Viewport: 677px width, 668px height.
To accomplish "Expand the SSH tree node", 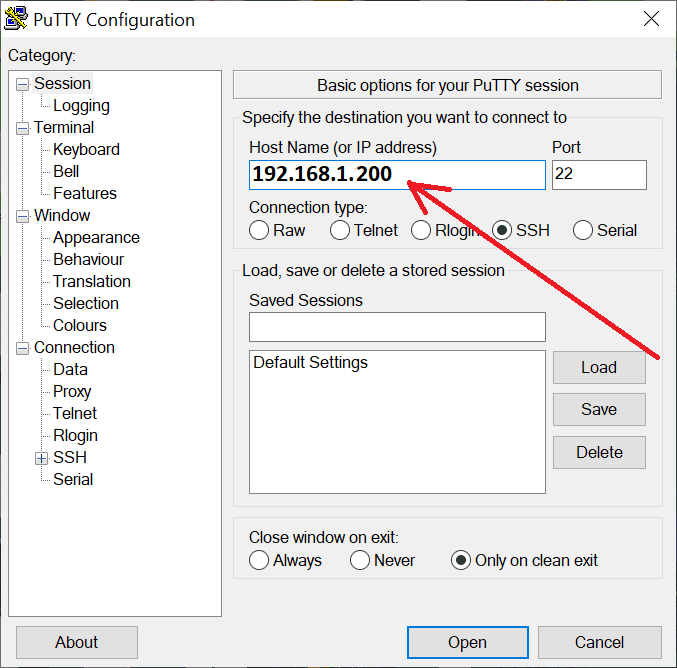I will 41,458.
